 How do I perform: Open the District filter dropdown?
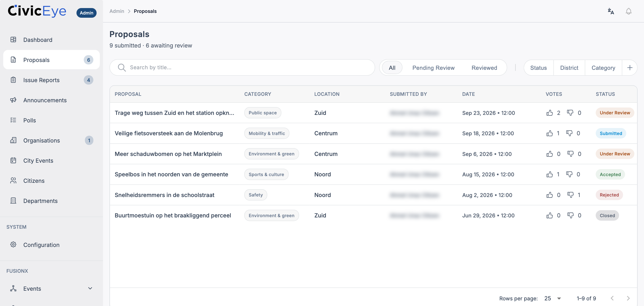coord(569,68)
